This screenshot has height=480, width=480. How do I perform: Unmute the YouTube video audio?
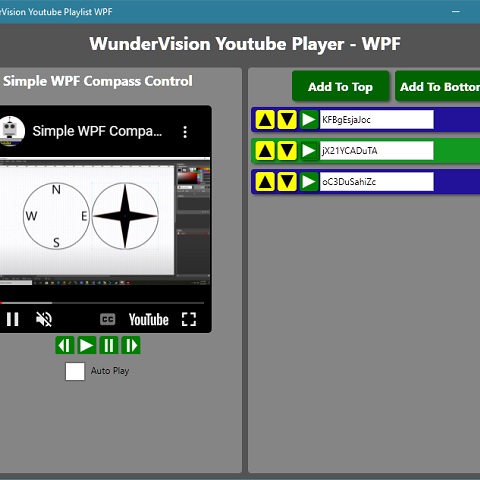(44, 319)
